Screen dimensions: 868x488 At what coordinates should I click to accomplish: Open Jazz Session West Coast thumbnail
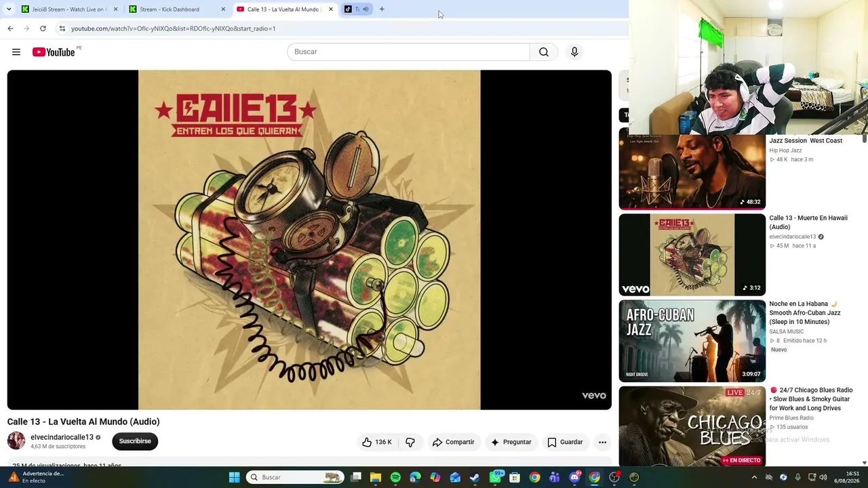(x=692, y=172)
